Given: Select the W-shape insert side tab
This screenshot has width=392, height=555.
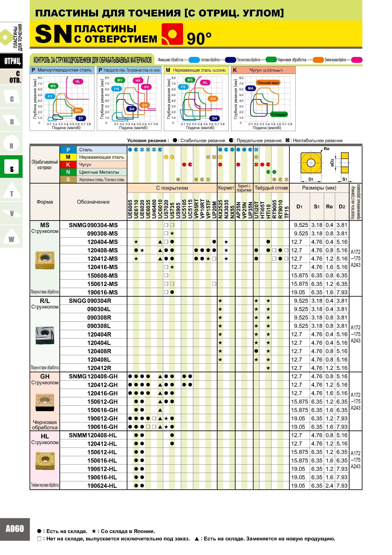Looking at the screenshot, I should click(11, 237).
